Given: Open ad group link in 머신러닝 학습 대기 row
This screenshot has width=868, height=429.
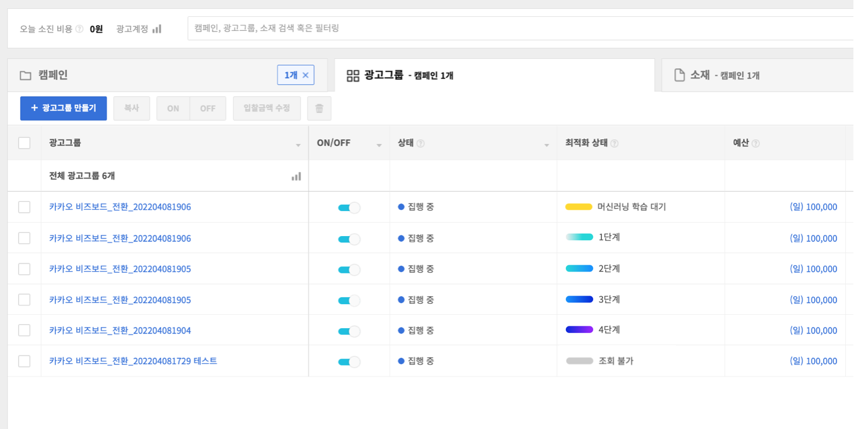Looking at the screenshot, I should [x=120, y=207].
